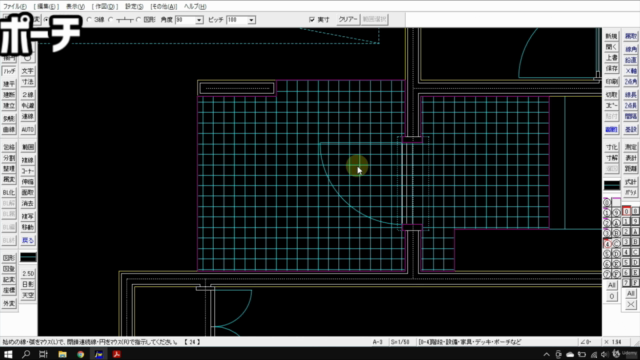This screenshot has width=640, height=360.
Task: Click the S=1/50 scale button
Action: pos(400,342)
